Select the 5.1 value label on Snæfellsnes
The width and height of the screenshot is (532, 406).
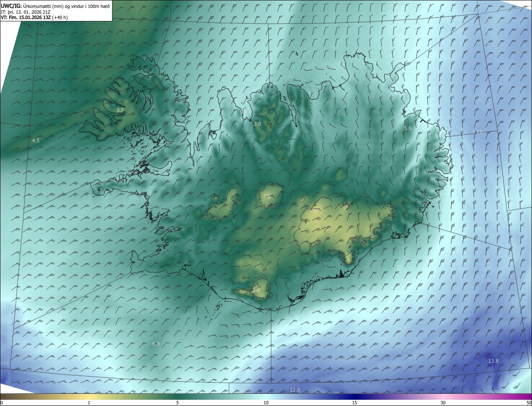tap(99, 191)
